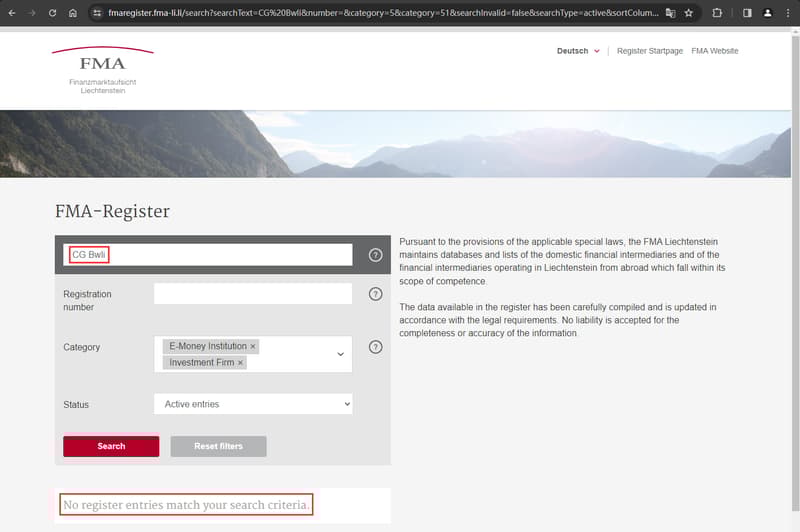Open the Deutsch language dropdown
The height and width of the screenshot is (532, 800).
click(x=578, y=51)
